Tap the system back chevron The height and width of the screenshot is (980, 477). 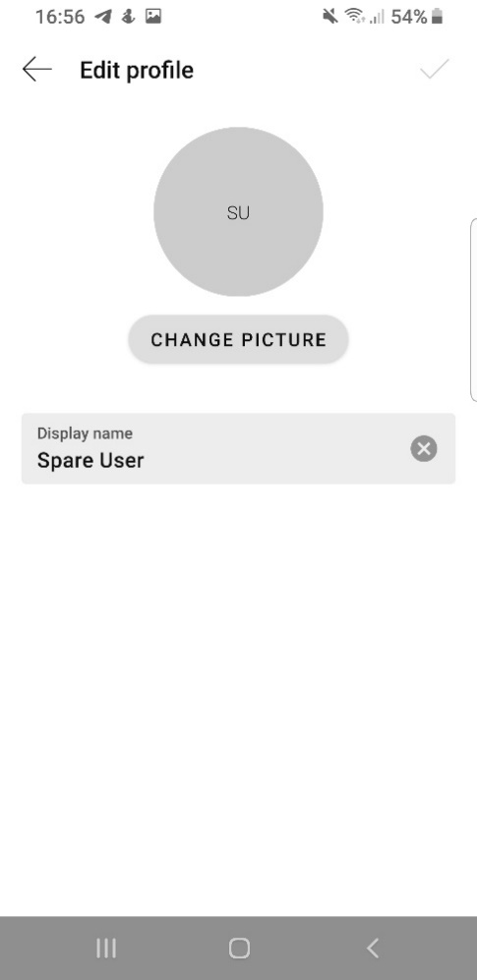point(372,949)
